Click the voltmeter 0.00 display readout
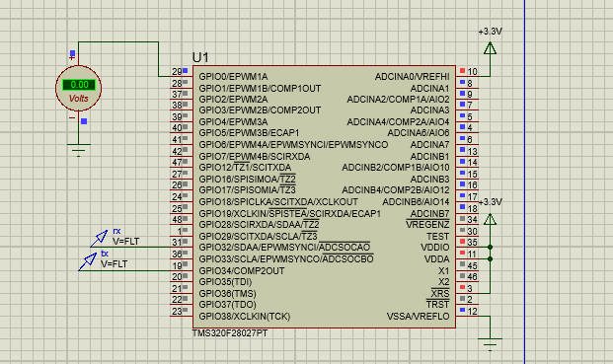This screenshot has width=613, height=364. pyautogui.click(x=79, y=85)
